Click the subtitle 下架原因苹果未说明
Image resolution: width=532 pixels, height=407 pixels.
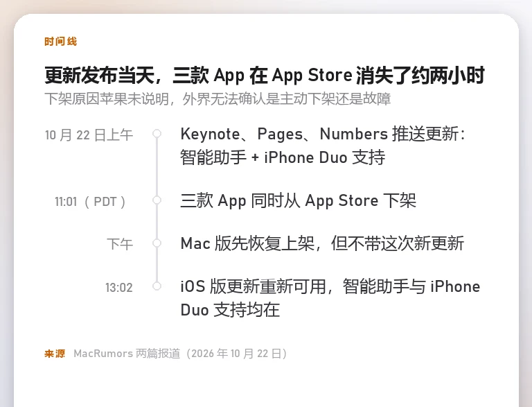(218, 99)
